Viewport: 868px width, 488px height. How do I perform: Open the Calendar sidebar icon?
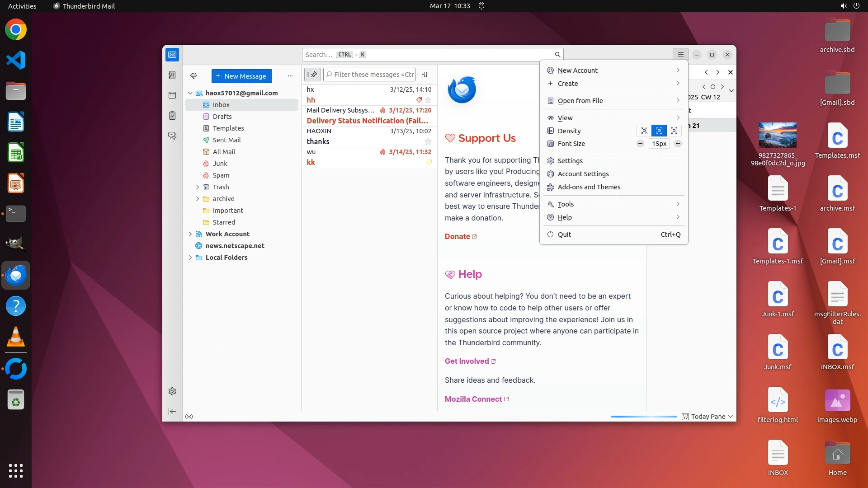pyautogui.click(x=172, y=95)
